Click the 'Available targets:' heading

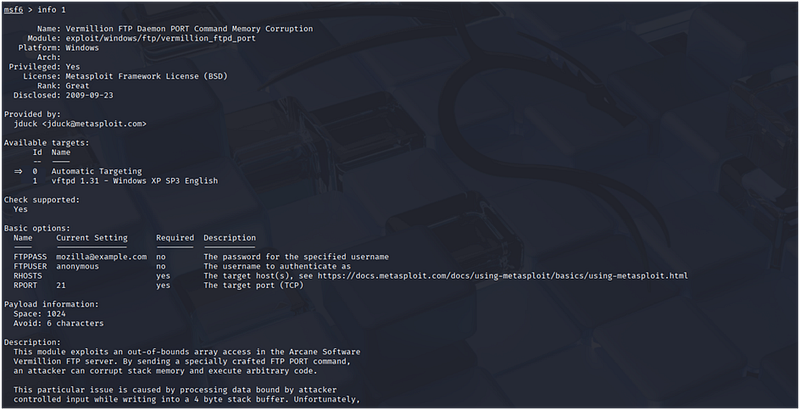tap(46, 143)
